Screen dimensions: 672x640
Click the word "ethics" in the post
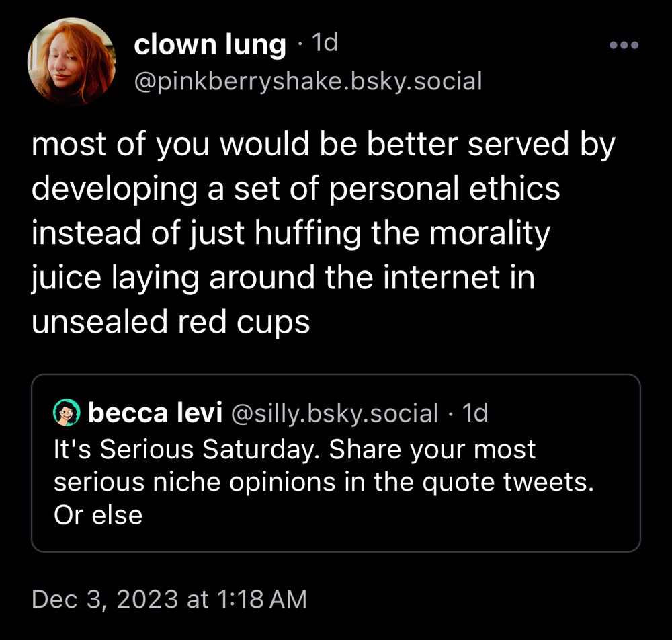(x=521, y=191)
